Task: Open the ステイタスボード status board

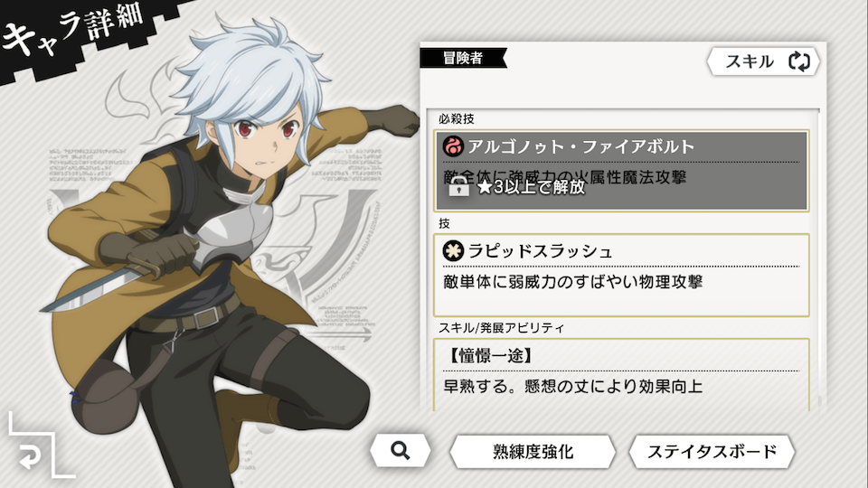Action: pyautogui.click(x=712, y=452)
